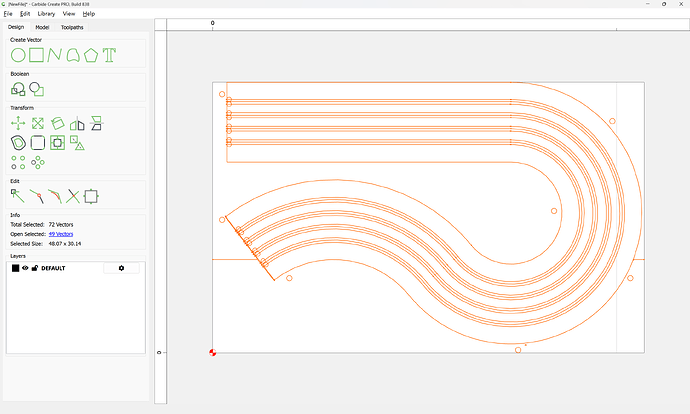Click the Move transform tool

click(18, 124)
